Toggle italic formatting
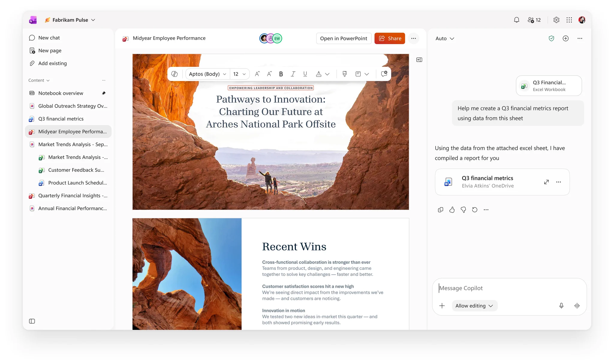This screenshot has width=614, height=364. tap(293, 74)
